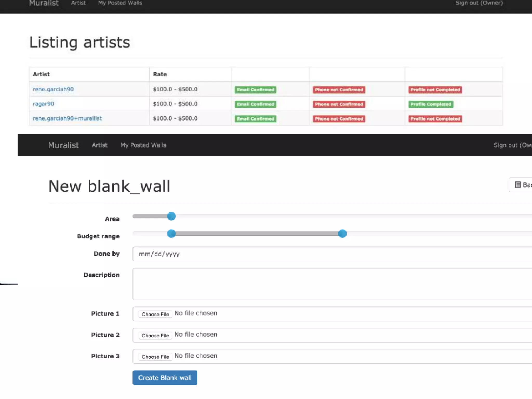Choose File for Picture 1

point(155,314)
